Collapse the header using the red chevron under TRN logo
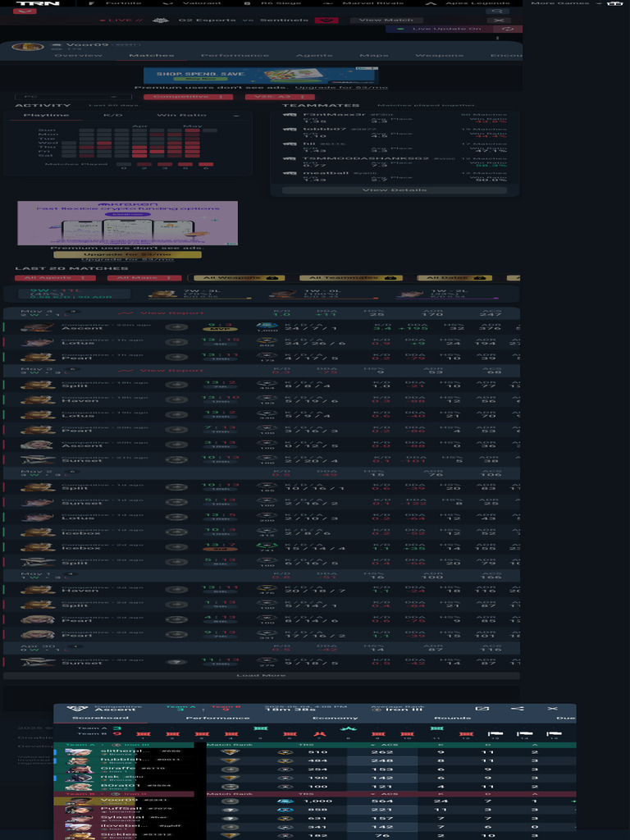The height and width of the screenshot is (840, 630). [25, 11]
